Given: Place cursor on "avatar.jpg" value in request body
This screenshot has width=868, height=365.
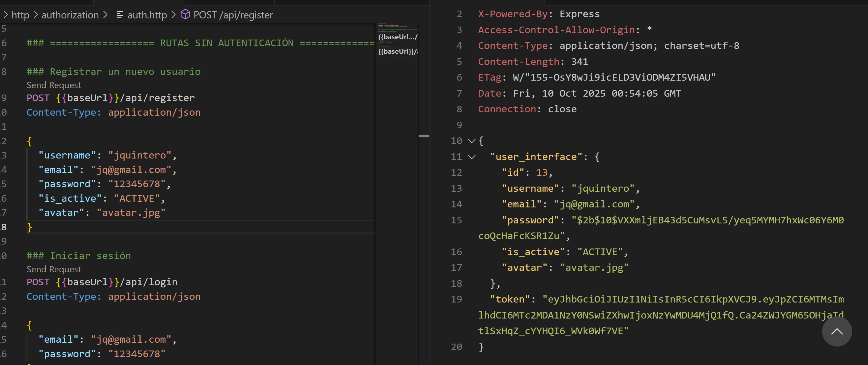Looking at the screenshot, I should (131, 213).
